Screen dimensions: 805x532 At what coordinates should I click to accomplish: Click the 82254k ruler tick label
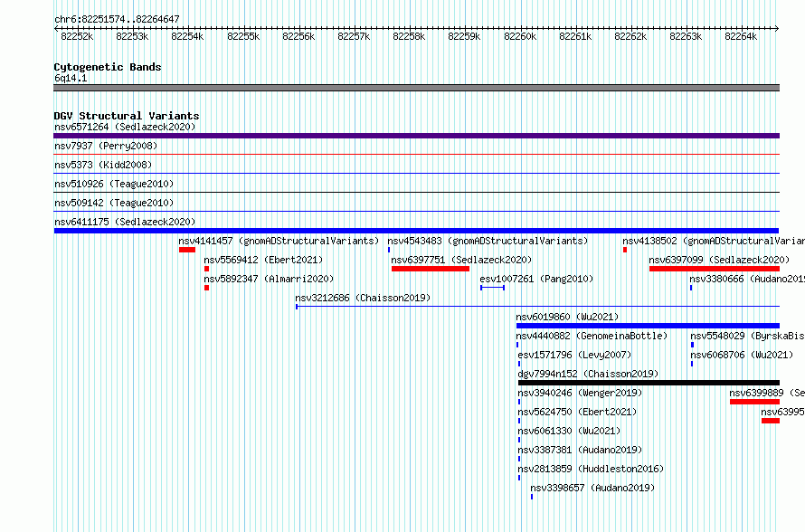point(187,36)
